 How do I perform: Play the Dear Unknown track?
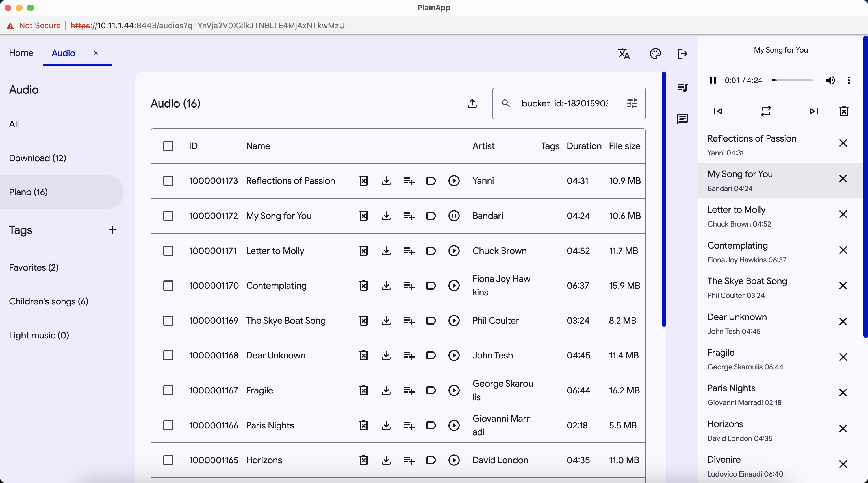454,355
